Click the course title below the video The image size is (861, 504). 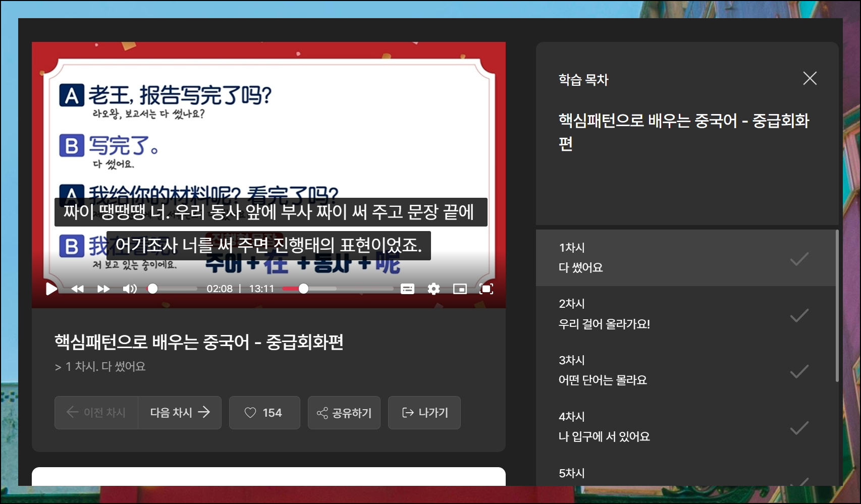(x=199, y=342)
